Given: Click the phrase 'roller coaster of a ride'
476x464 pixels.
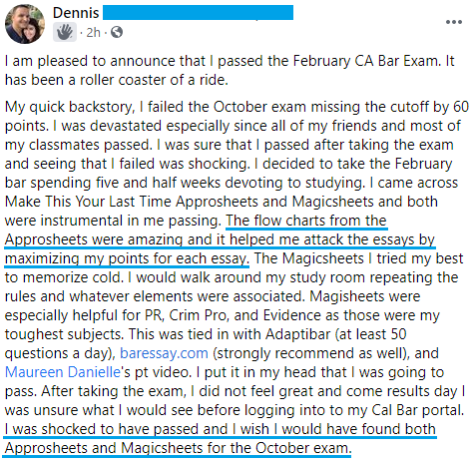Looking at the screenshot, I should pos(153,80).
